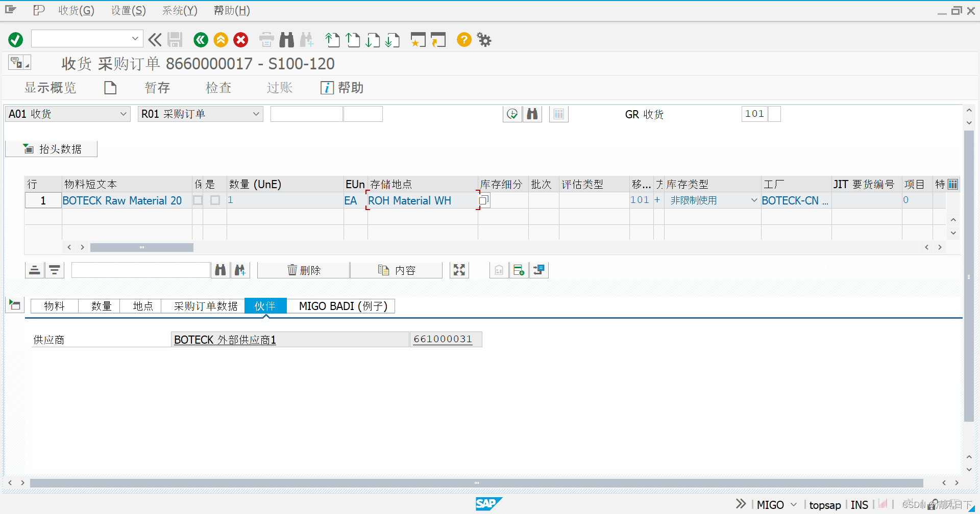Click the red Cancel X icon

[241, 40]
